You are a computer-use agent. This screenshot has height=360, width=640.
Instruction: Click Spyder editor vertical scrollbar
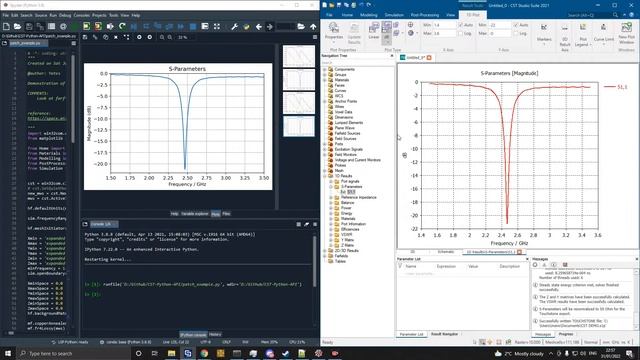tap(73, 98)
